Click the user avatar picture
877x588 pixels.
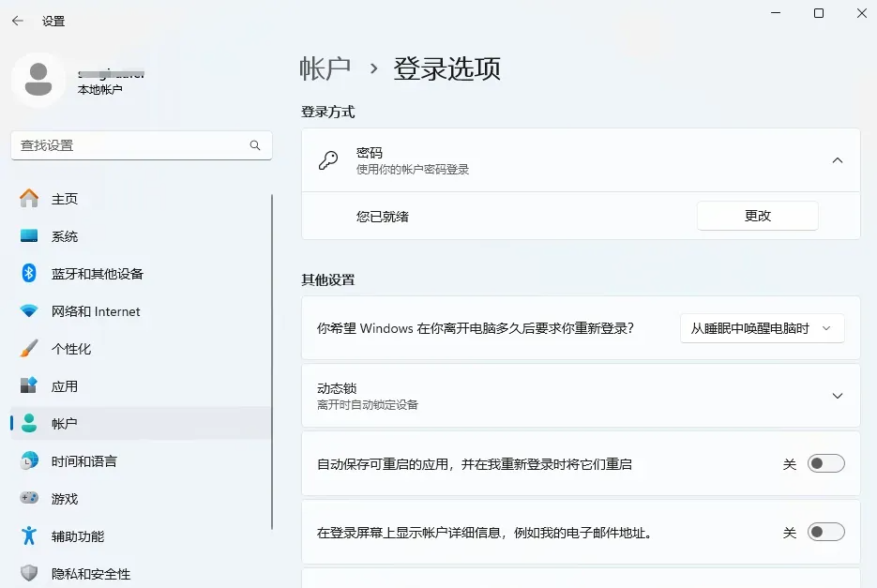[38, 81]
